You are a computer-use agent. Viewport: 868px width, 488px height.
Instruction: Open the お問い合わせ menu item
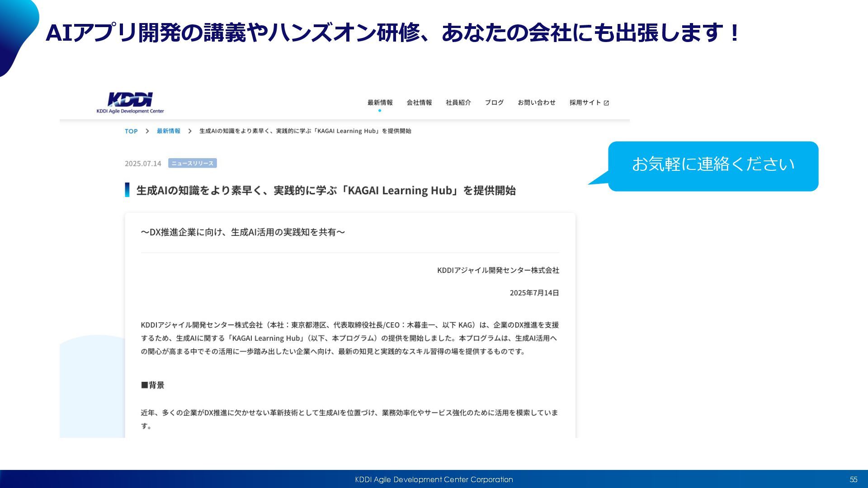pyautogui.click(x=537, y=103)
